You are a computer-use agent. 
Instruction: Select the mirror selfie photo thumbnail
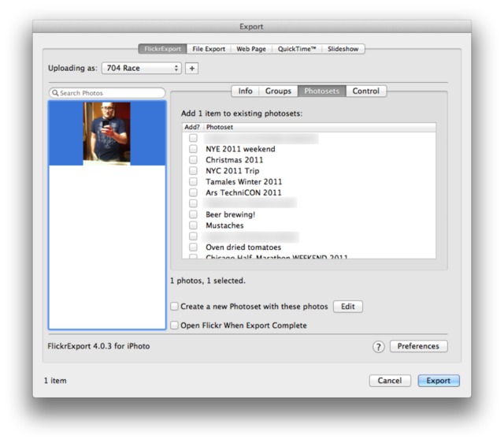(107, 132)
